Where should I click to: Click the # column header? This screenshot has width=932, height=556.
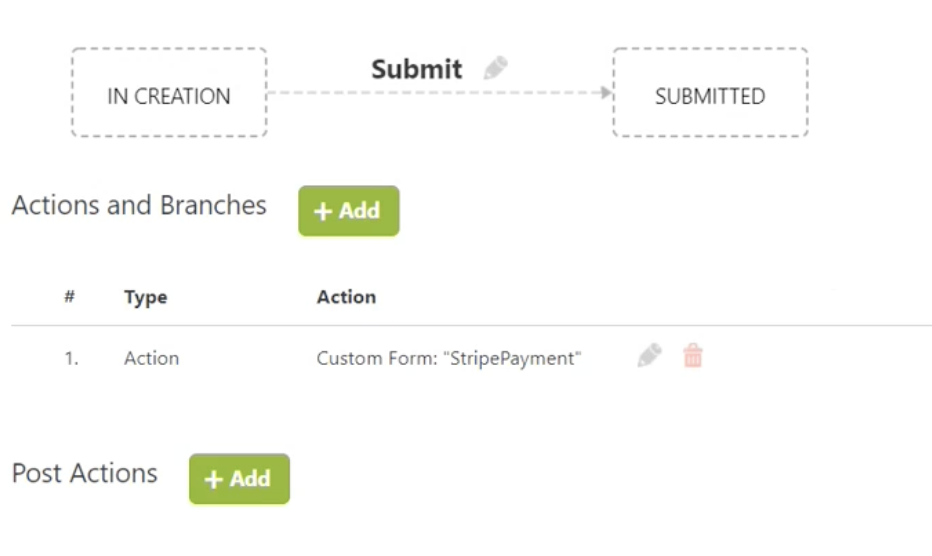[70, 296]
